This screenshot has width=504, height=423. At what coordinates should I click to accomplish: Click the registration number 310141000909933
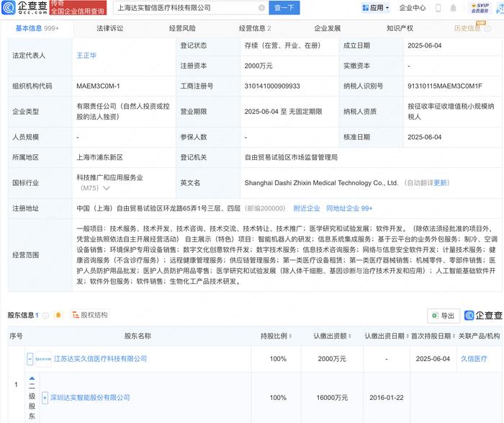click(272, 86)
